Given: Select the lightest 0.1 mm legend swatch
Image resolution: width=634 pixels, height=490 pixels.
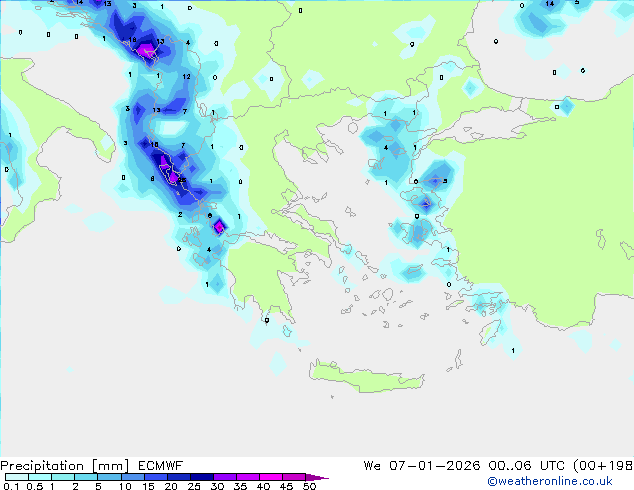Looking at the screenshot, I should pyautogui.click(x=17, y=477).
